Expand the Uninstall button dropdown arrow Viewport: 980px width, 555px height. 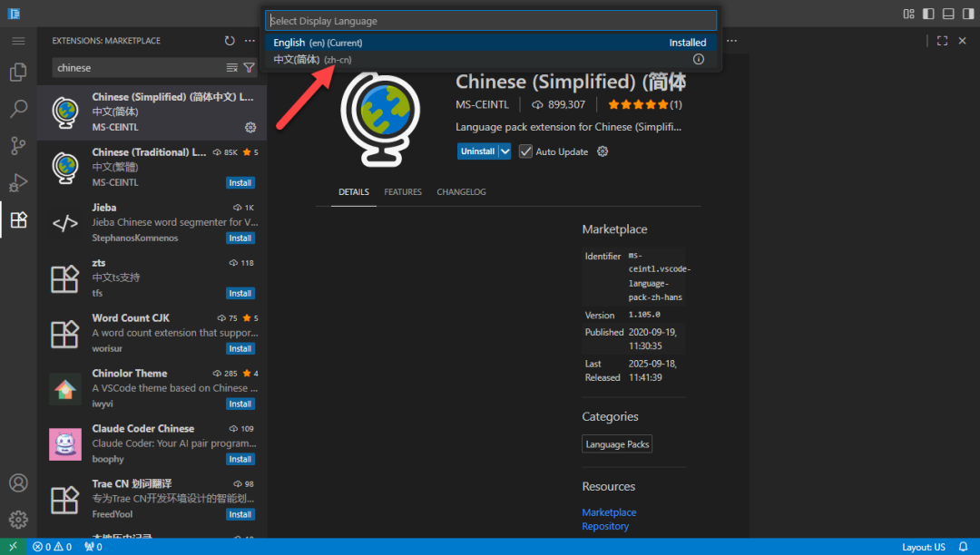(505, 151)
